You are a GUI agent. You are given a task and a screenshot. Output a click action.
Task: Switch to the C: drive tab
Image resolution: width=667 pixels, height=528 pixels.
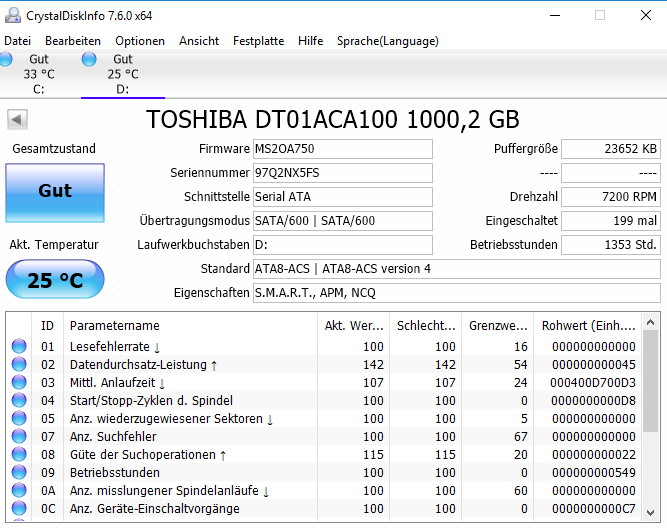[38, 74]
